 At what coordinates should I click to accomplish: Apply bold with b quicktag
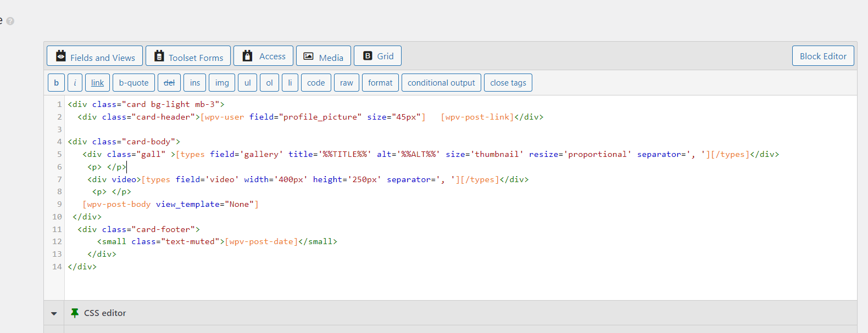tap(56, 83)
